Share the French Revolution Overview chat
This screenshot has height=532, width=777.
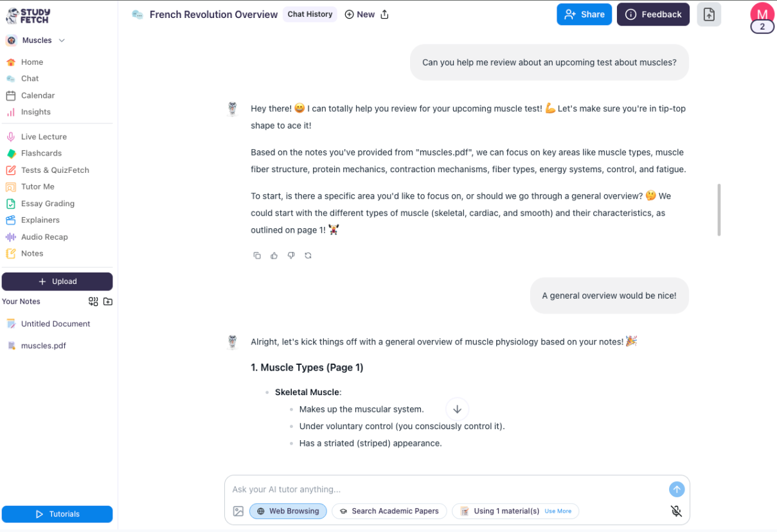coord(584,13)
